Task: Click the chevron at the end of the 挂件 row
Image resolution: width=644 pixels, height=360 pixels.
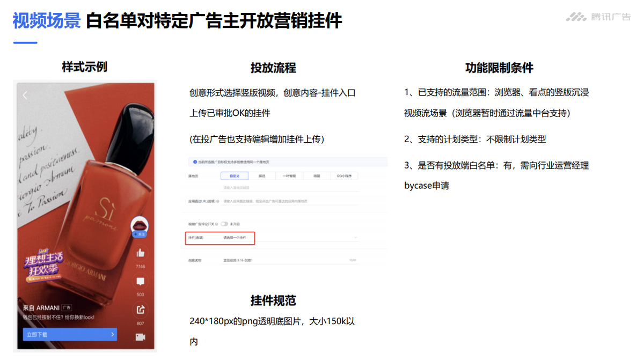Action: coord(355,238)
